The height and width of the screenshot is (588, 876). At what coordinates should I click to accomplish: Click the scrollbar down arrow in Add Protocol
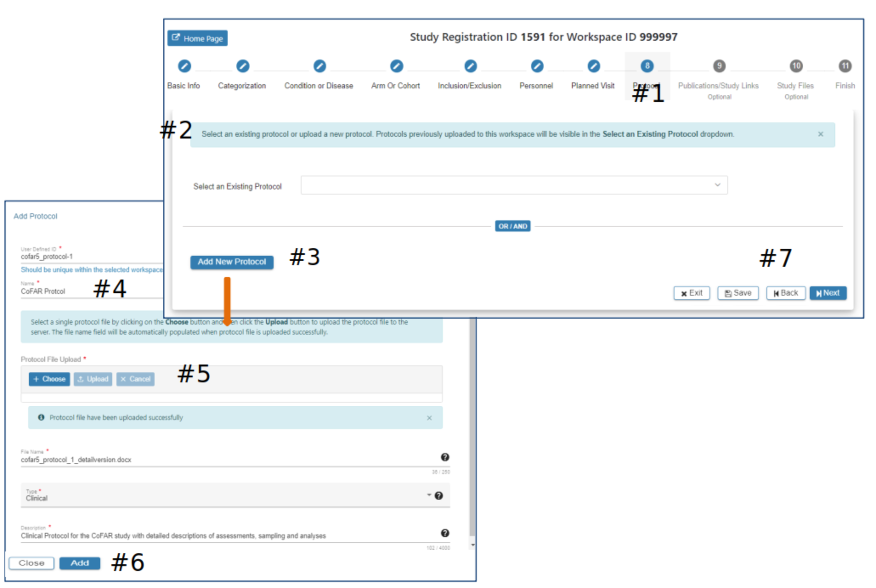pyautogui.click(x=472, y=545)
